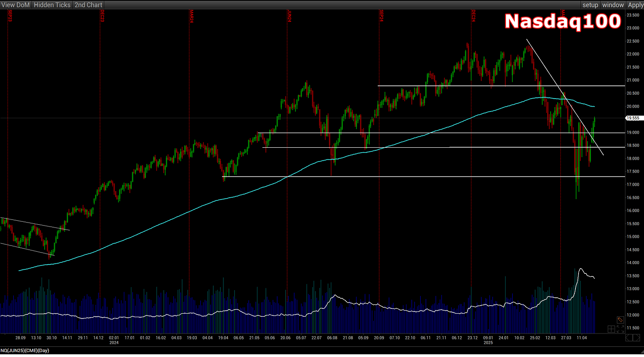The height and width of the screenshot is (357, 644).
Task: Click the 14.000 price axis label
Action: click(634, 263)
